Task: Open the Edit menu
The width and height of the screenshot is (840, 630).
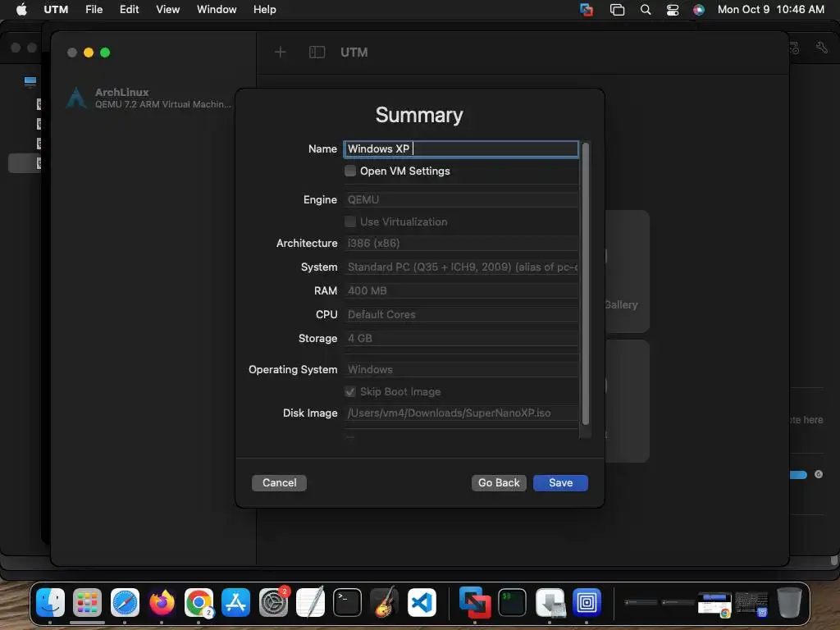Action: tap(129, 10)
